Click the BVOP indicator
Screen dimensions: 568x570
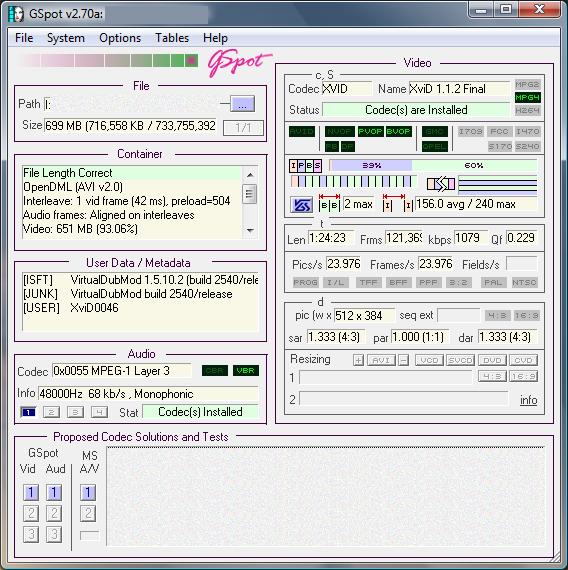(399, 131)
